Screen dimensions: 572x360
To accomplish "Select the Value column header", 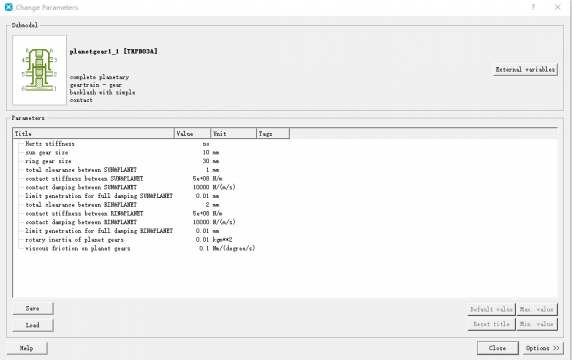I will pyautogui.click(x=193, y=134).
